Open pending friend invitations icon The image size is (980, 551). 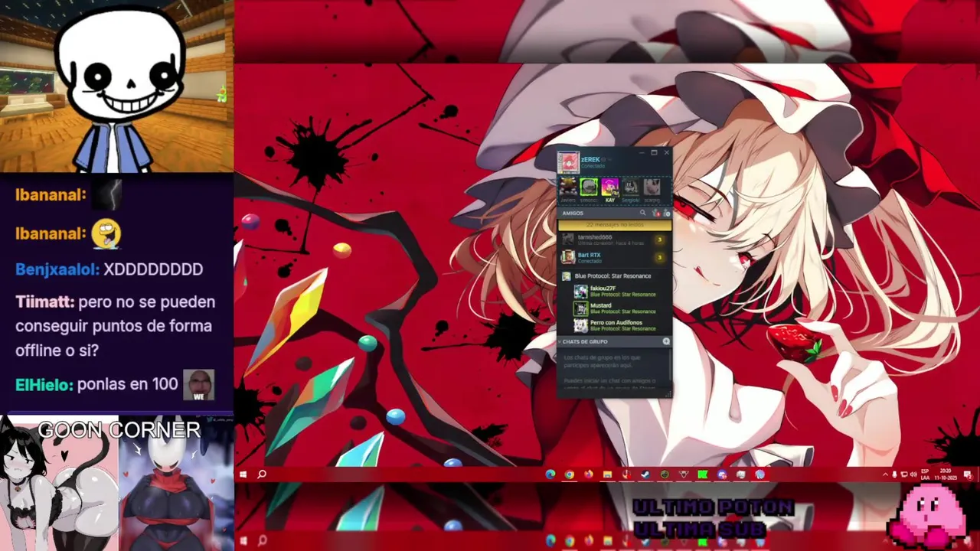(656, 213)
